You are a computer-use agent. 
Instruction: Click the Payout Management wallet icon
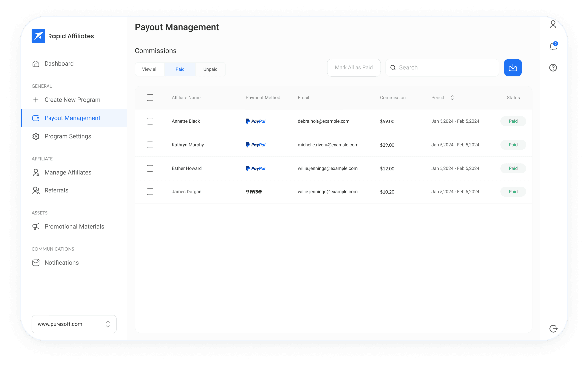[x=36, y=118]
